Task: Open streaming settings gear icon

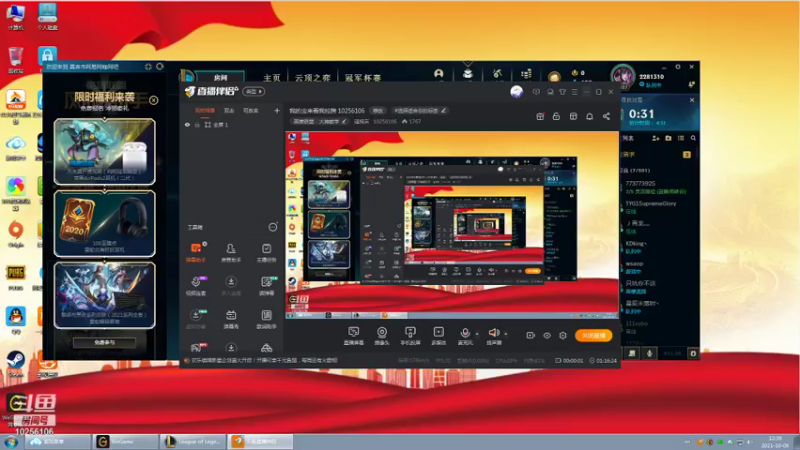Action: 563,335
